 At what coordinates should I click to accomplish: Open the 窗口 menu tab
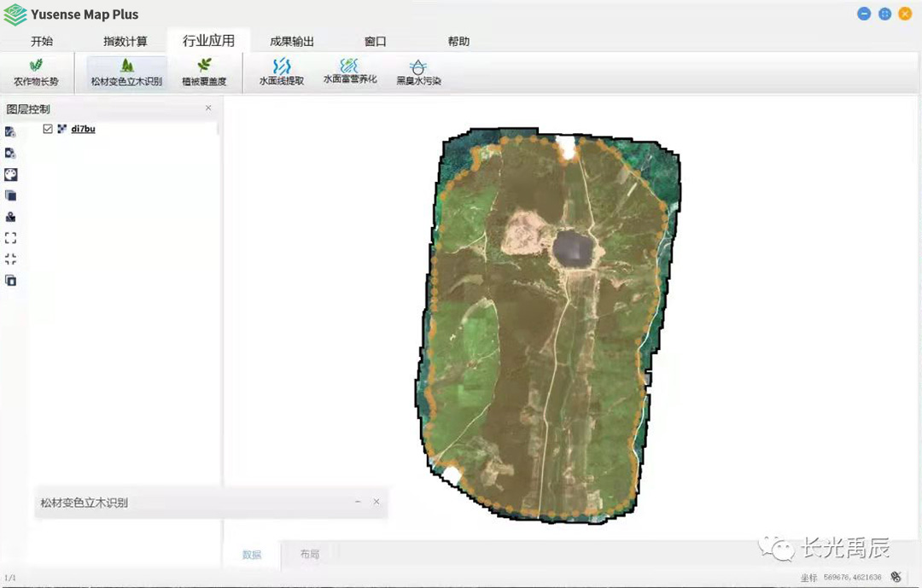[x=375, y=41]
